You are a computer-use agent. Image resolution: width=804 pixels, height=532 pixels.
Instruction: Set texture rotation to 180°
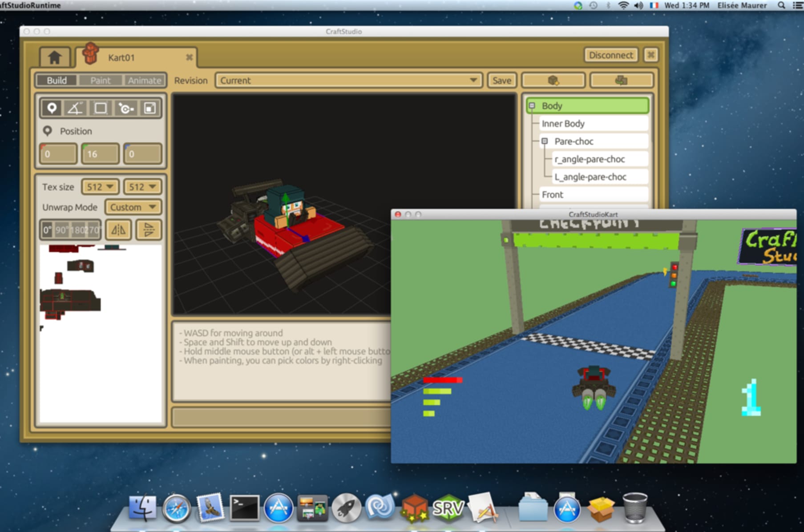pyautogui.click(x=77, y=230)
